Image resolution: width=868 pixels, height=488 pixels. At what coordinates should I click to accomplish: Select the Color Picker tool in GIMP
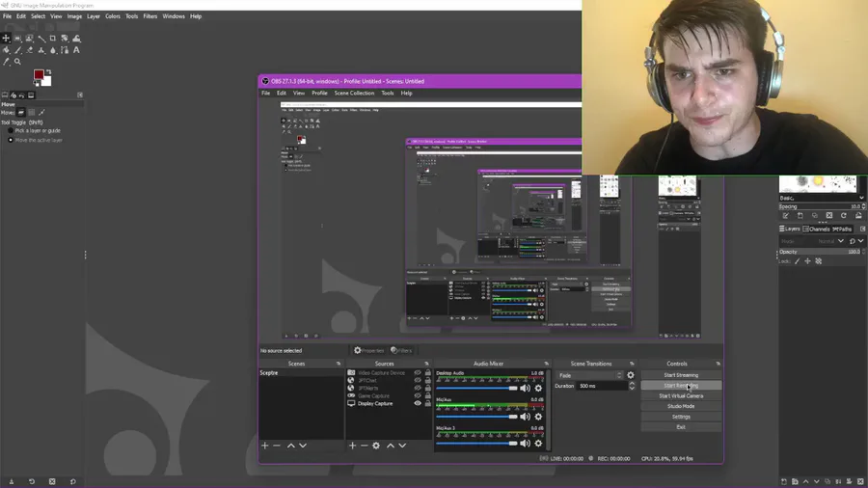point(6,62)
